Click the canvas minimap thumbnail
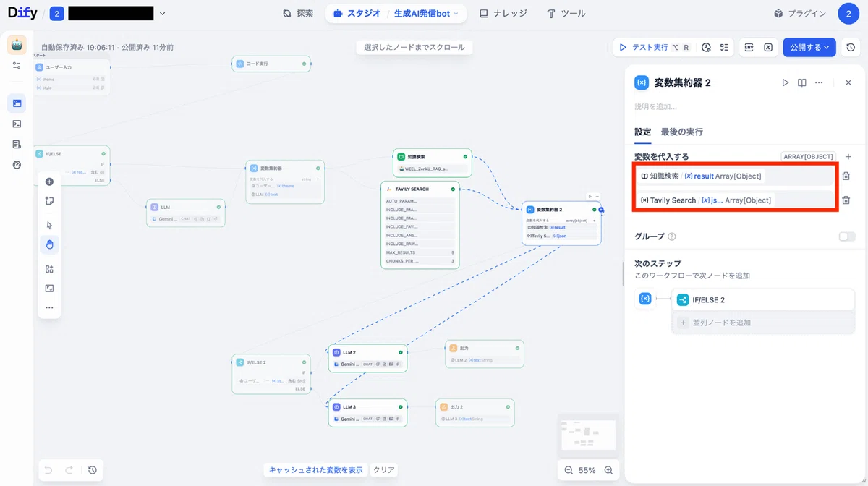This screenshot has width=868, height=486. click(x=589, y=435)
